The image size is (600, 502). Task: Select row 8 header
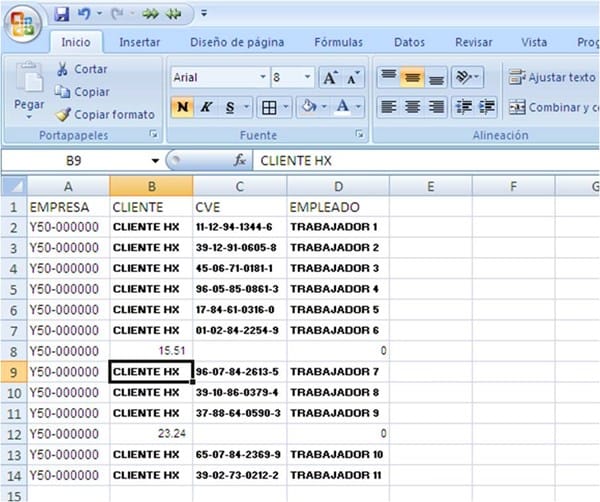(14, 351)
